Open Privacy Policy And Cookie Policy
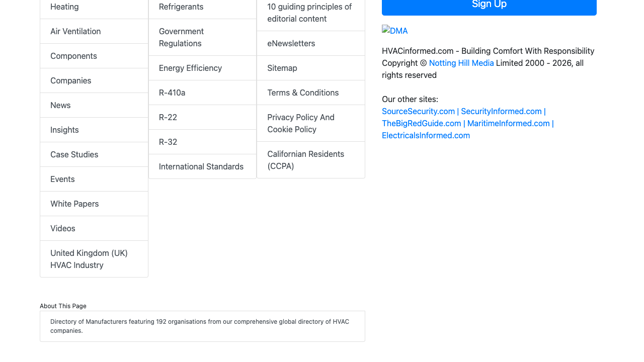Screen dimensions: 644x362 pos(300,123)
